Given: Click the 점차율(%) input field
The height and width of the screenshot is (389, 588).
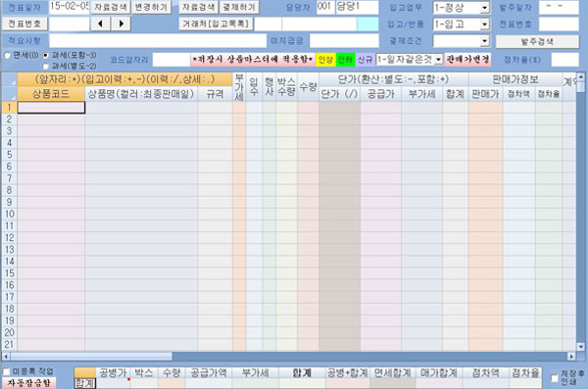Looking at the screenshot, I should click(x=564, y=59).
